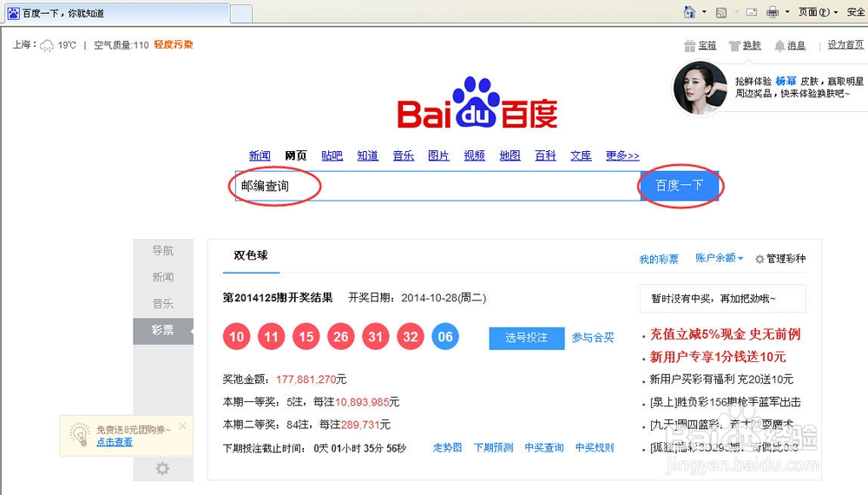Open 新用户专享1分钱送10元 promo link
The height and width of the screenshot is (495, 868).
[718, 357]
